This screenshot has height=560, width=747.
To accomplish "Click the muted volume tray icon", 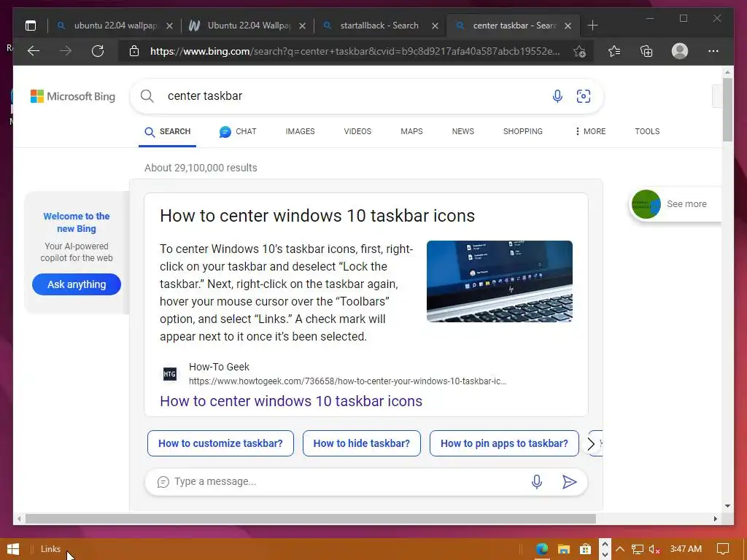I will 654,549.
